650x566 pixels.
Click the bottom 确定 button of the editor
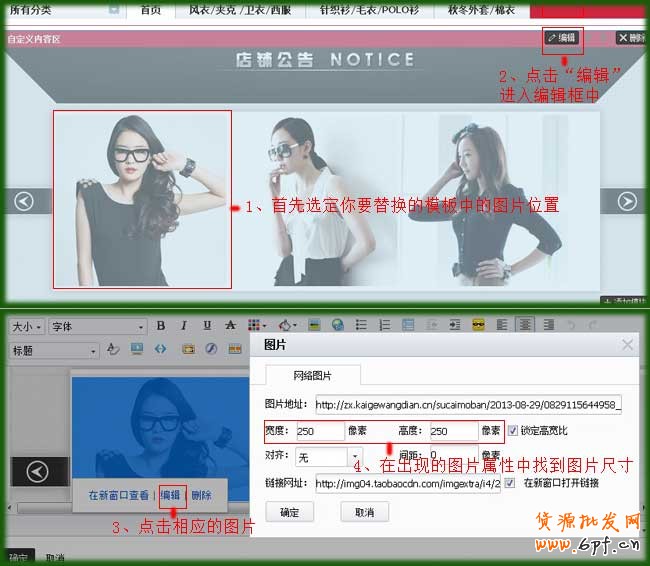pyautogui.click(x=19, y=558)
